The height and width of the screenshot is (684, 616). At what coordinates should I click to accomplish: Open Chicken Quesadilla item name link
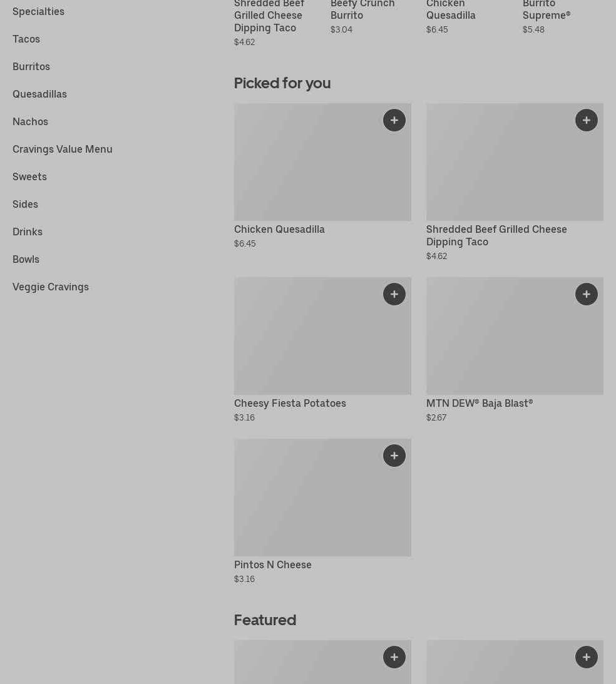pos(279,229)
